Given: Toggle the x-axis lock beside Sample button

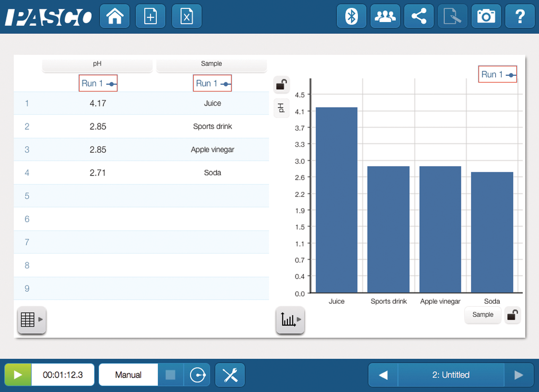Looking at the screenshot, I should pyautogui.click(x=512, y=315).
